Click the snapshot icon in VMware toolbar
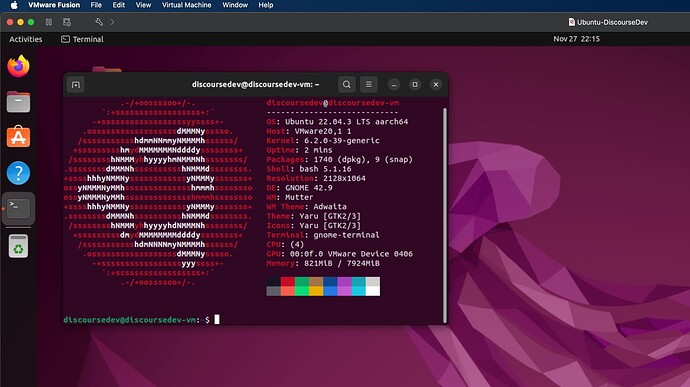The width and height of the screenshot is (690, 387). [x=67, y=22]
